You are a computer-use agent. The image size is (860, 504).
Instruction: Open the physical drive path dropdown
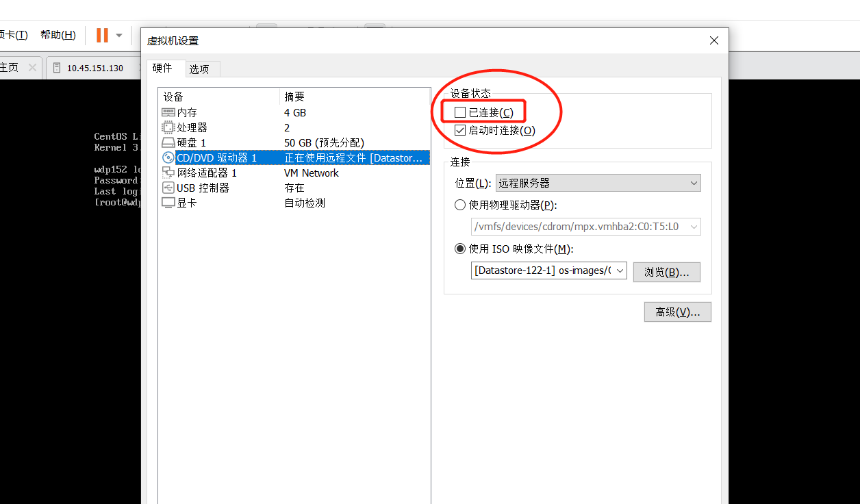click(586, 227)
